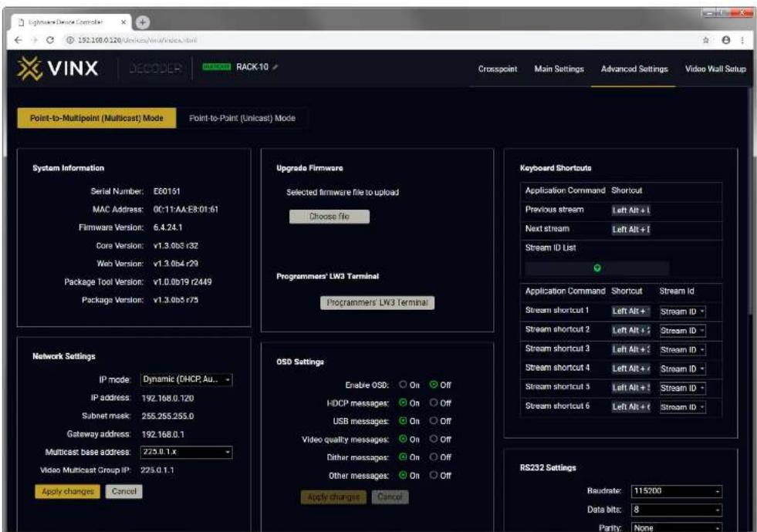The image size is (757, 532).
Task: Click the browser forward arrow
Action: [x=34, y=40]
